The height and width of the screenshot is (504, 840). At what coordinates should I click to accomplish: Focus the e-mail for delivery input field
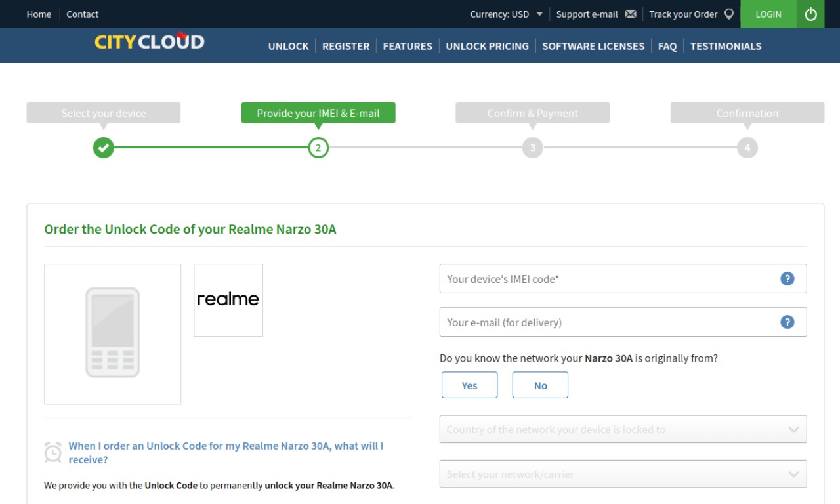pyautogui.click(x=623, y=322)
